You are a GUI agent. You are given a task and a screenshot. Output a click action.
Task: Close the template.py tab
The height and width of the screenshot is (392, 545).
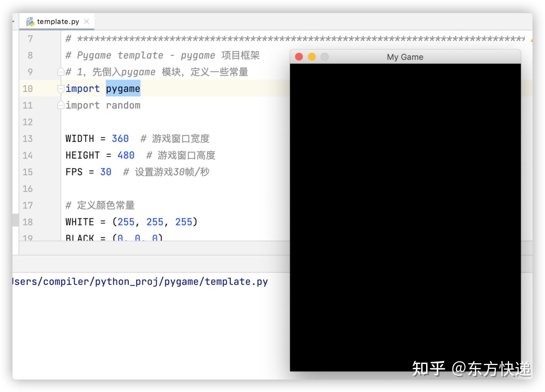[x=87, y=21]
